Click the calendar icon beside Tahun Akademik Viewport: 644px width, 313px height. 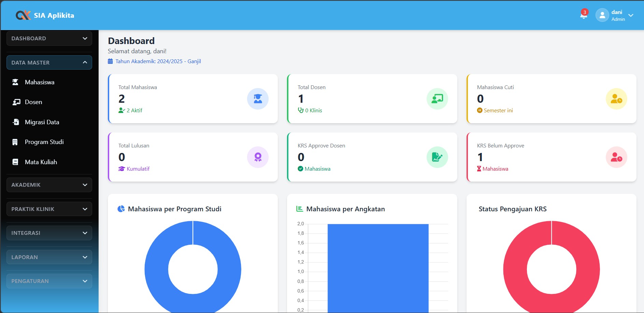110,61
